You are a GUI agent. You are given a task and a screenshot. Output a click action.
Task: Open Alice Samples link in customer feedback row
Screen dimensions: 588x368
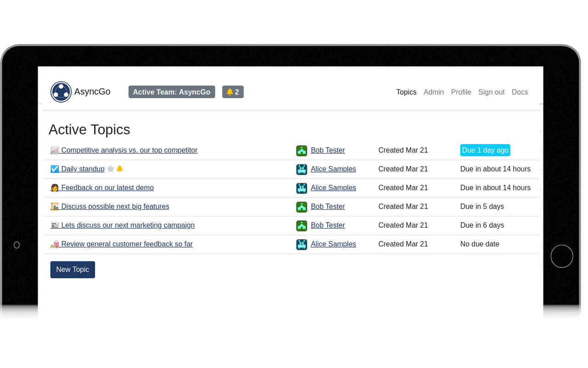334,244
